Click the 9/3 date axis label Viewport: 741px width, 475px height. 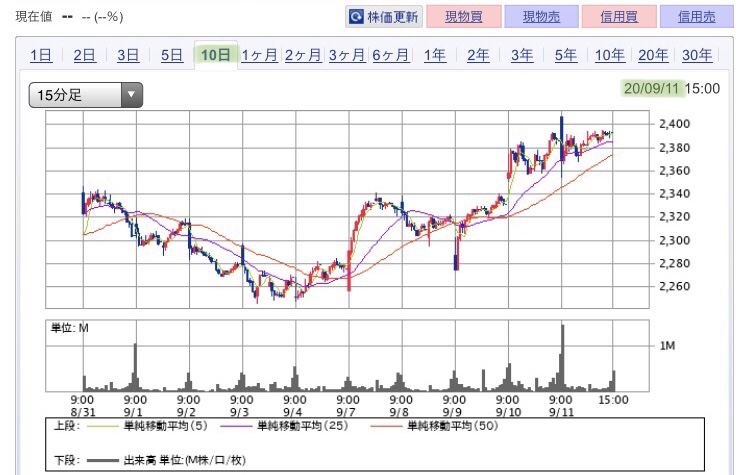tap(239, 412)
